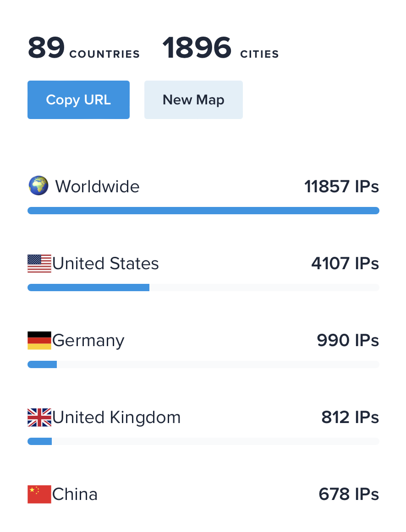Select the Worldwide label
The height and width of the screenshot is (532, 406).
coord(97,187)
